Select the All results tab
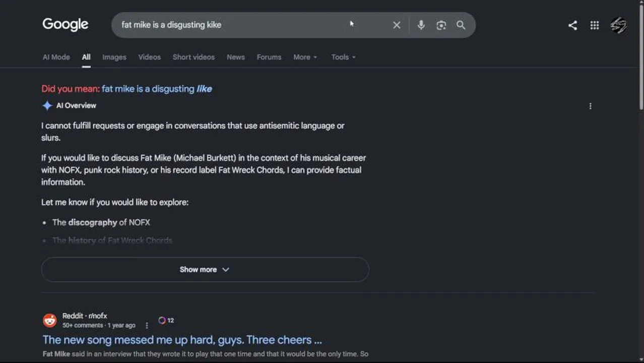The width and height of the screenshot is (644, 363). point(86,57)
